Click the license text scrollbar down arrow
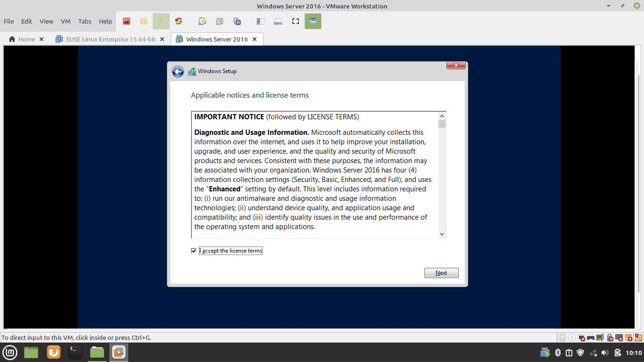Viewport: 644px width, 362px height. [442, 234]
